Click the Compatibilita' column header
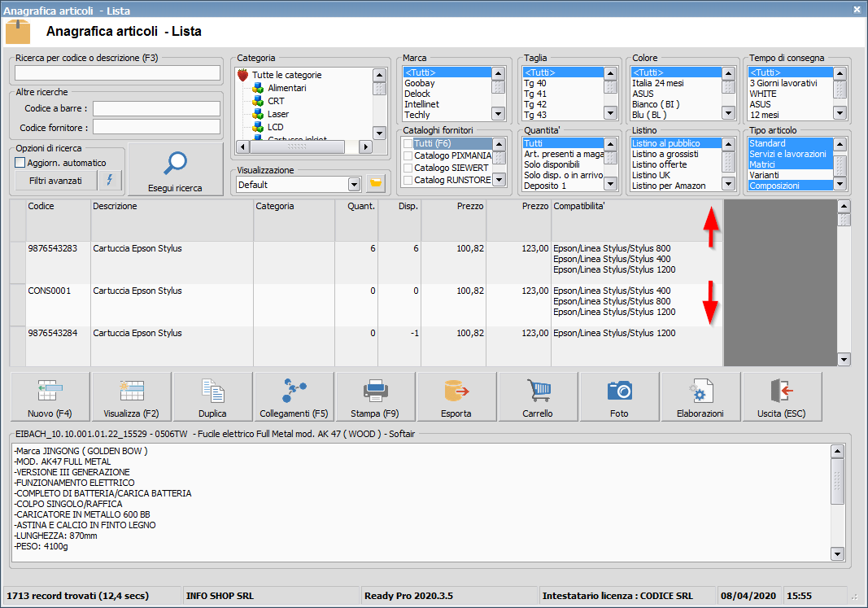The image size is (868, 608). tap(637, 220)
